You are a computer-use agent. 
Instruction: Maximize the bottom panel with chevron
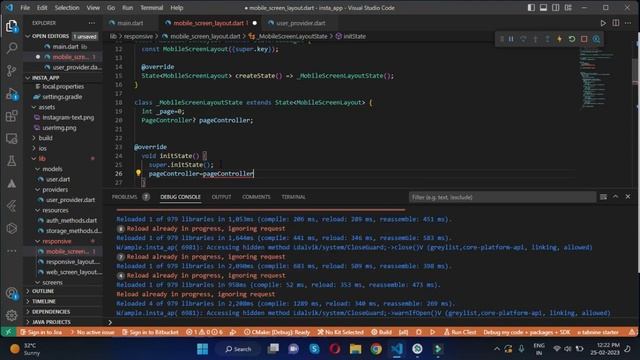[x=616, y=197]
